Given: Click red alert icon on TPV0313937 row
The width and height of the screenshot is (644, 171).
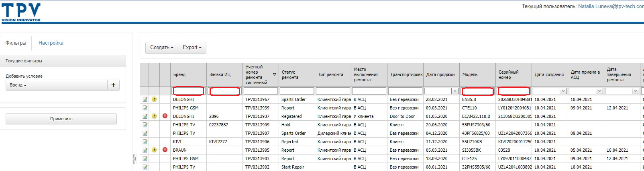Looking at the screenshot, I should [x=165, y=116].
